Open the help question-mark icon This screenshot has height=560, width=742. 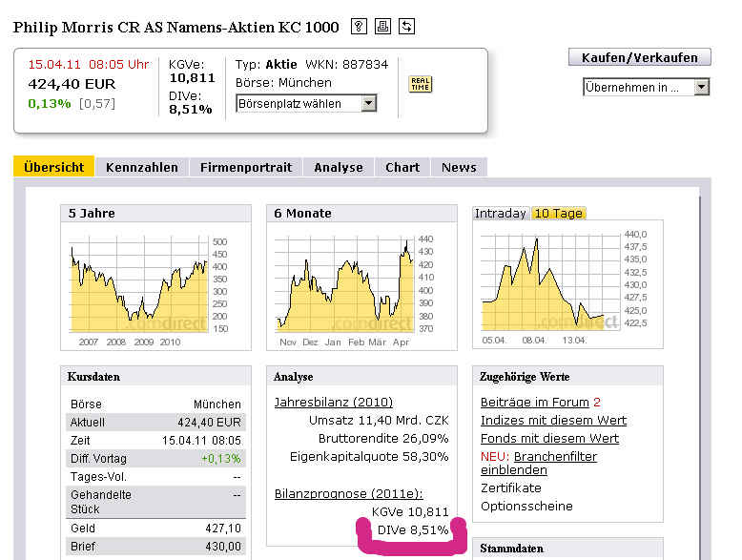pos(359,27)
